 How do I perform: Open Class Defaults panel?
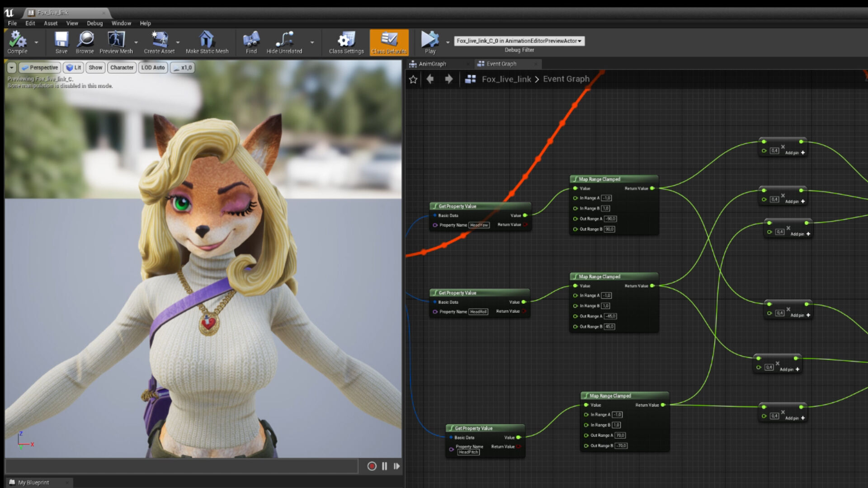click(389, 42)
